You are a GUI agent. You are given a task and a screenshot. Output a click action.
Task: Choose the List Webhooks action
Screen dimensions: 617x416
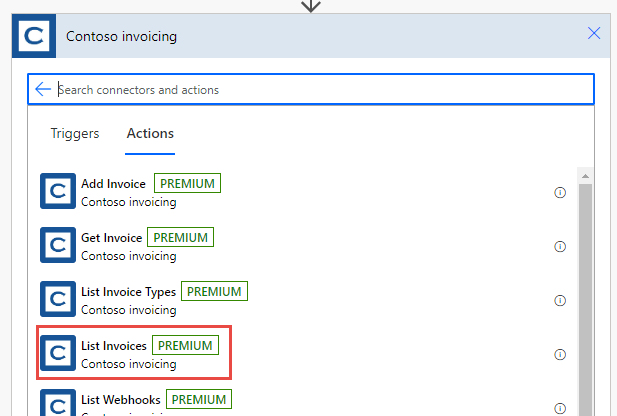121,399
